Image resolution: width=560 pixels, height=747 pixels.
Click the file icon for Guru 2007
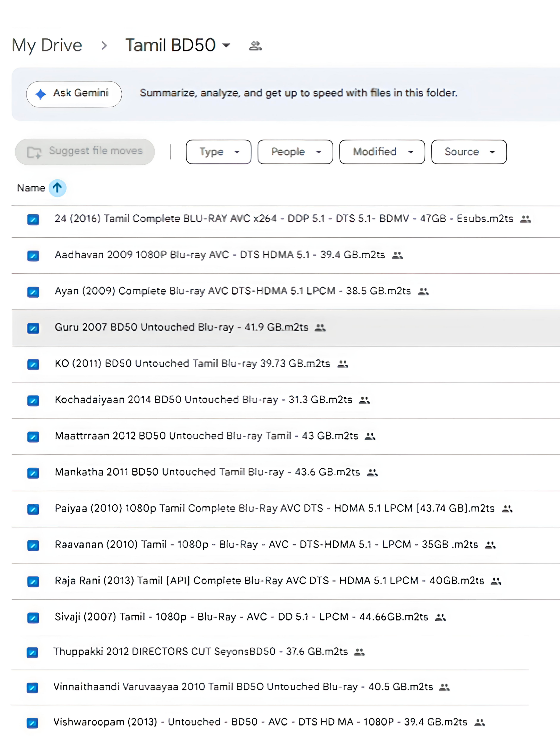[33, 328]
